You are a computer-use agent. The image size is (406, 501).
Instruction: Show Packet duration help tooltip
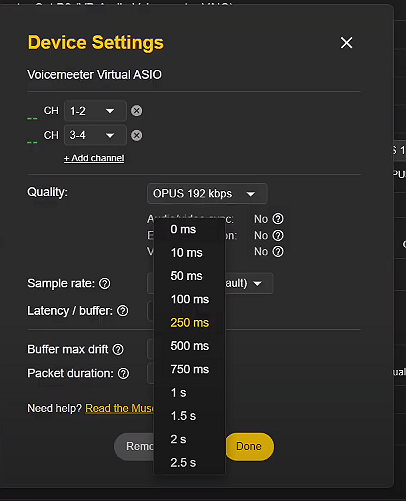pyautogui.click(x=123, y=374)
